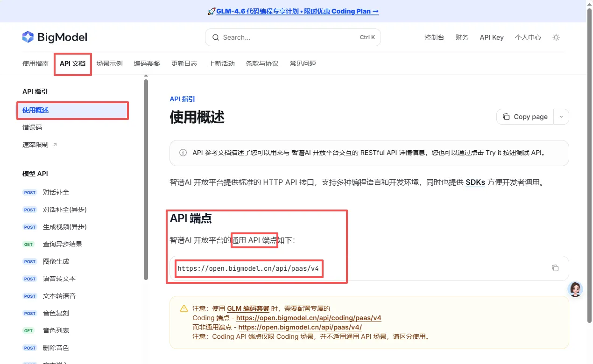
Task: Click the BigModel logo icon
Action: (x=29, y=37)
